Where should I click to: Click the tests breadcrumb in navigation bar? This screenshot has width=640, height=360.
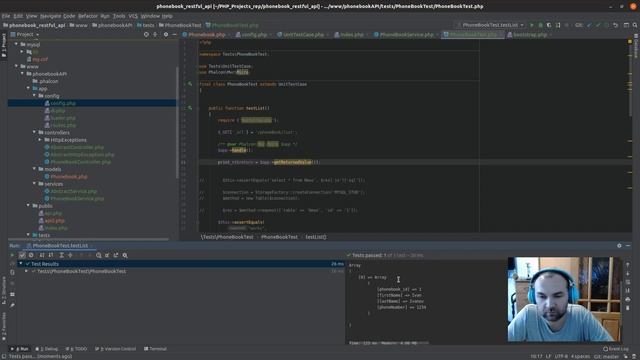(145, 25)
